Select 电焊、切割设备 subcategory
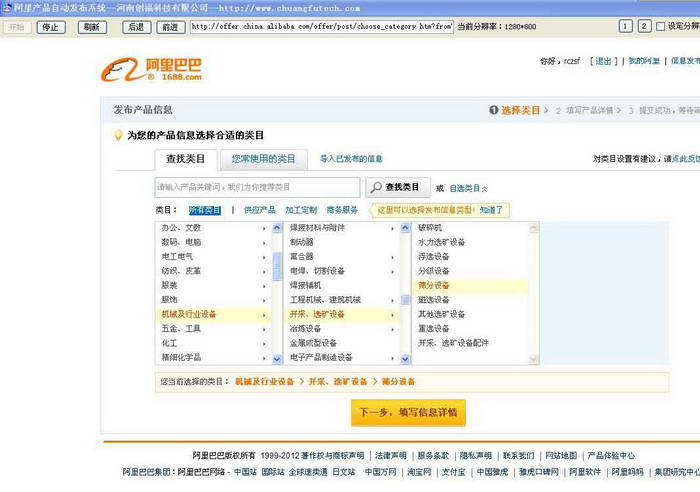This screenshot has height=492, width=700. point(342,271)
